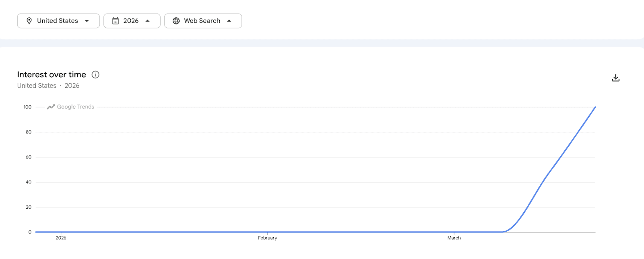
Task: Click the location pin icon in region selector
Action: 29,21
